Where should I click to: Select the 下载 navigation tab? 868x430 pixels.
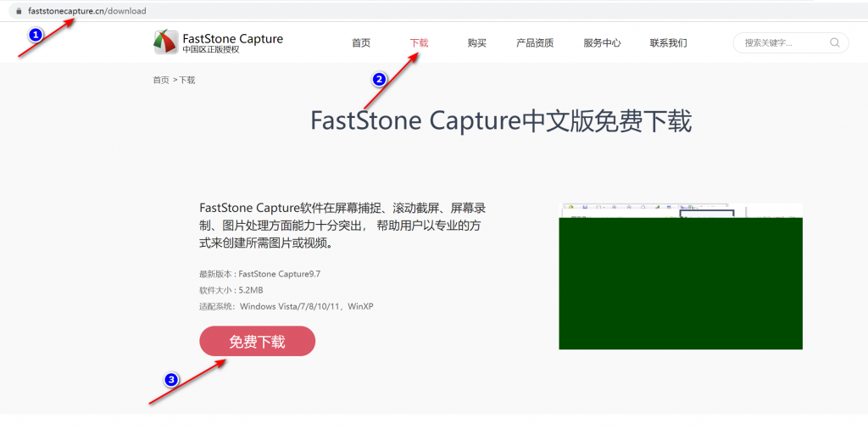pyautogui.click(x=419, y=42)
